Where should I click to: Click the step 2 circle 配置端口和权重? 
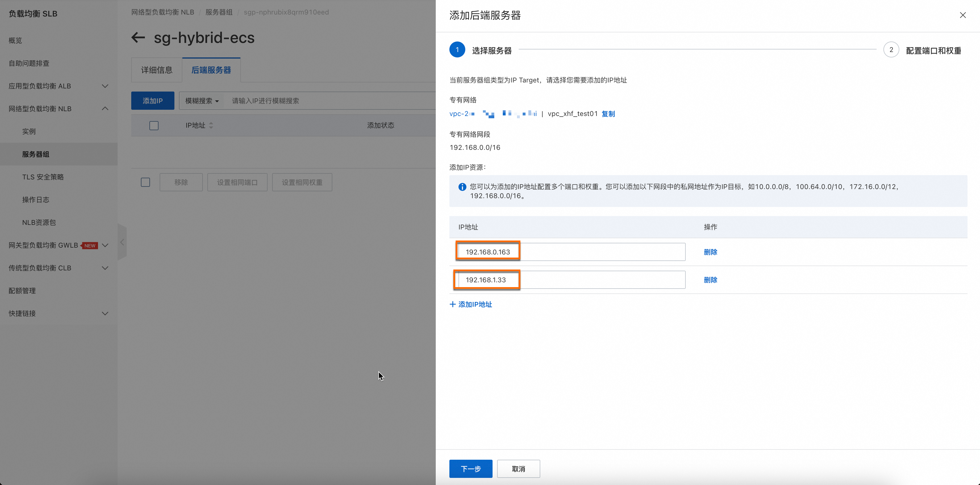tap(891, 50)
